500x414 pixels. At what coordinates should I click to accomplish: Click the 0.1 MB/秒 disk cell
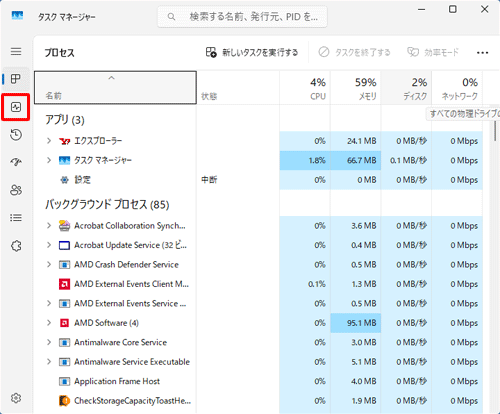[406, 161]
